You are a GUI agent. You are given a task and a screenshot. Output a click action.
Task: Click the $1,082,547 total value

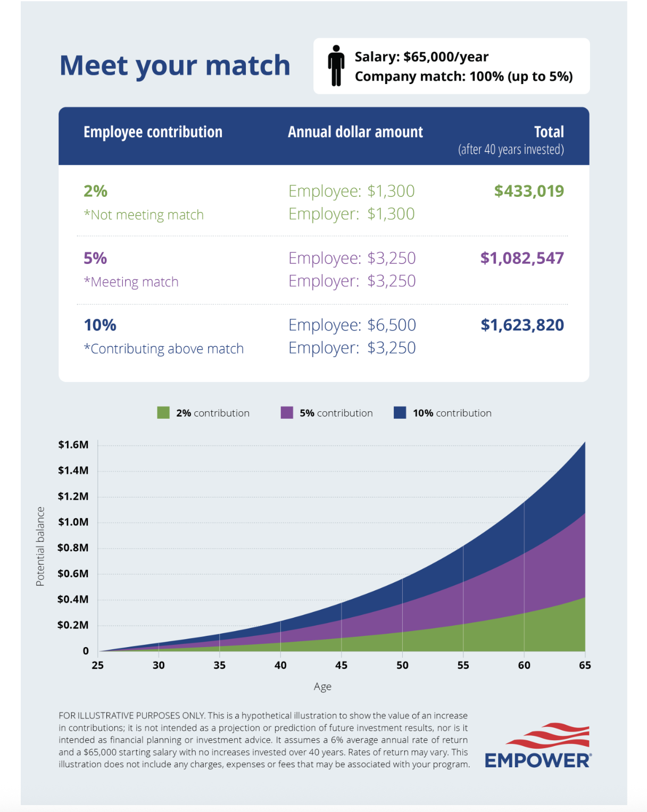coord(522,258)
